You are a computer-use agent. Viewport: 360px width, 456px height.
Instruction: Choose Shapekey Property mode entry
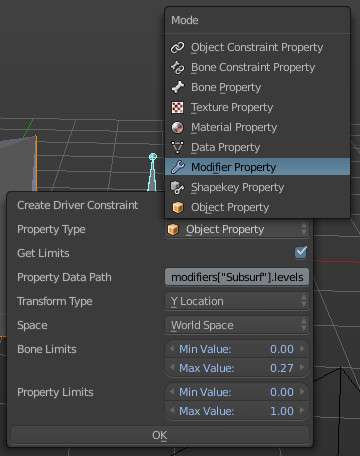pyautogui.click(x=257, y=187)
